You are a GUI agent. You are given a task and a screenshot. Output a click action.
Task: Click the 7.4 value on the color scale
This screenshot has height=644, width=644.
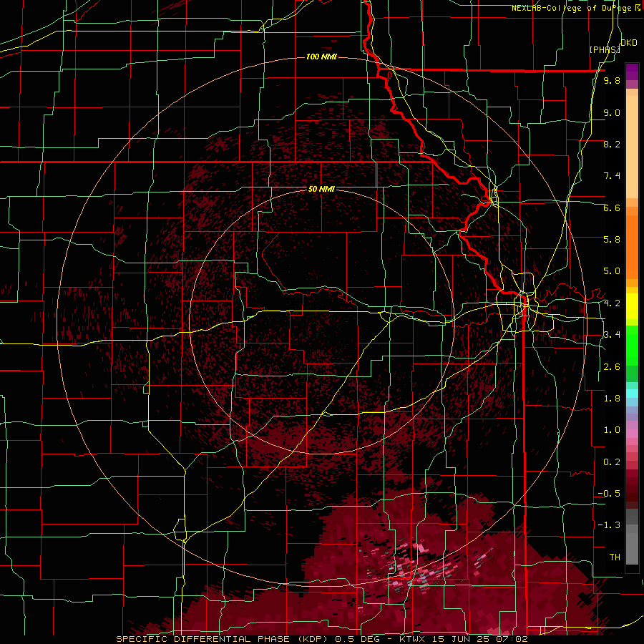pyautogui.click(x=612, y=176)
